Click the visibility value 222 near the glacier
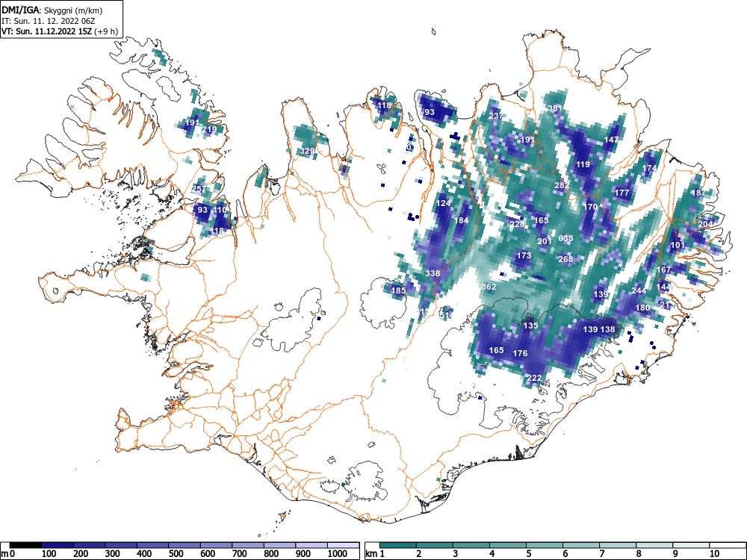Viewport: 747px width, 560px height. click(535, 378)
